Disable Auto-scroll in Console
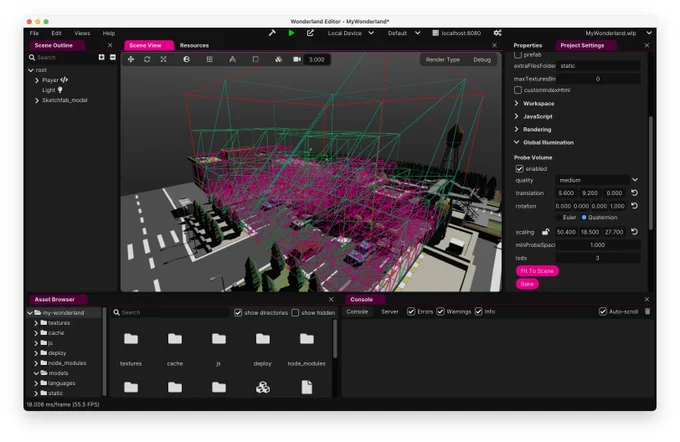 [603, 311]
